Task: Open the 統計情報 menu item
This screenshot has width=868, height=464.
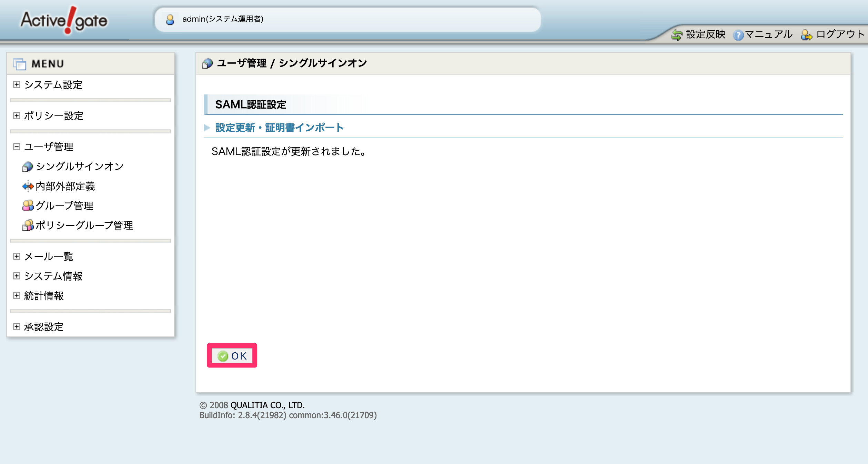Action: click(44, 296)
